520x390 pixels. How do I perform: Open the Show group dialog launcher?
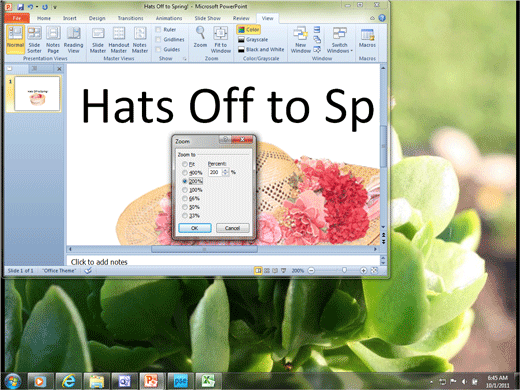[184, 59]
